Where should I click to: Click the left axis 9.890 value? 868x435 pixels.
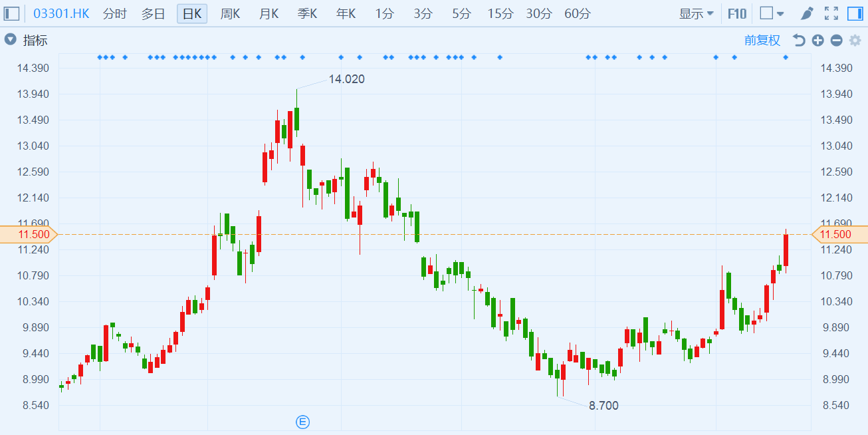click(35, 327)
